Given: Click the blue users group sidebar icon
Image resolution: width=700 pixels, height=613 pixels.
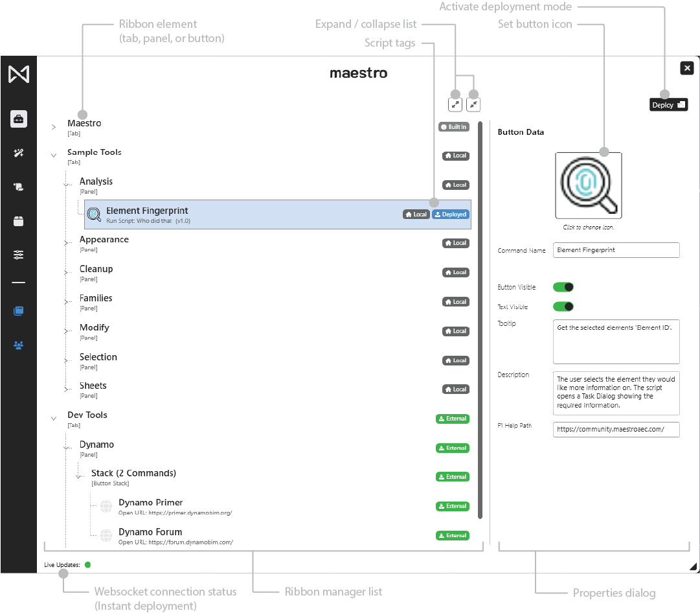Looking at the screenshot, I should point(19,345).
